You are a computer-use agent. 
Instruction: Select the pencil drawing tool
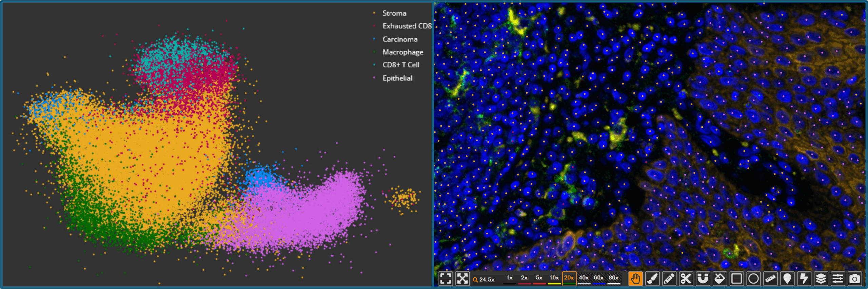[669, 279]
